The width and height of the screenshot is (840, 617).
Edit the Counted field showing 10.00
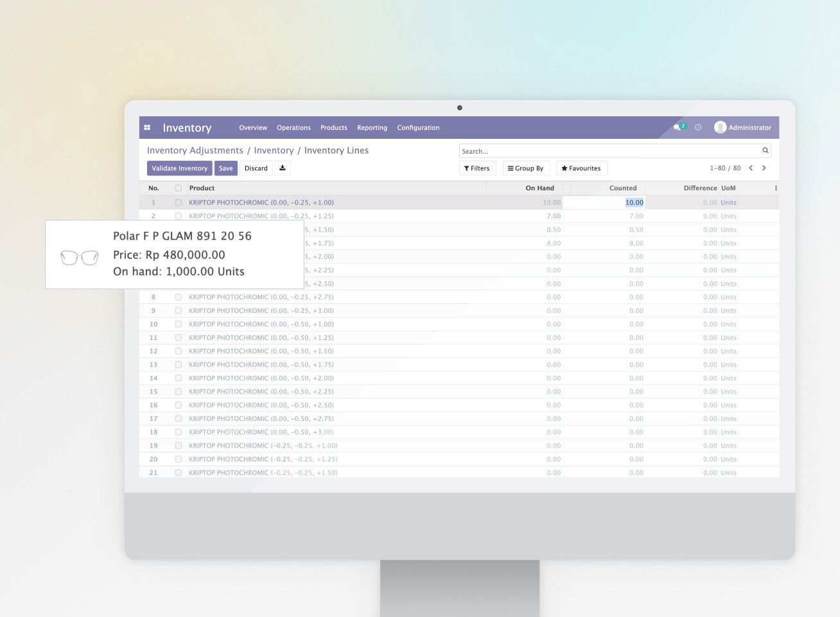(x=604, y=202)
